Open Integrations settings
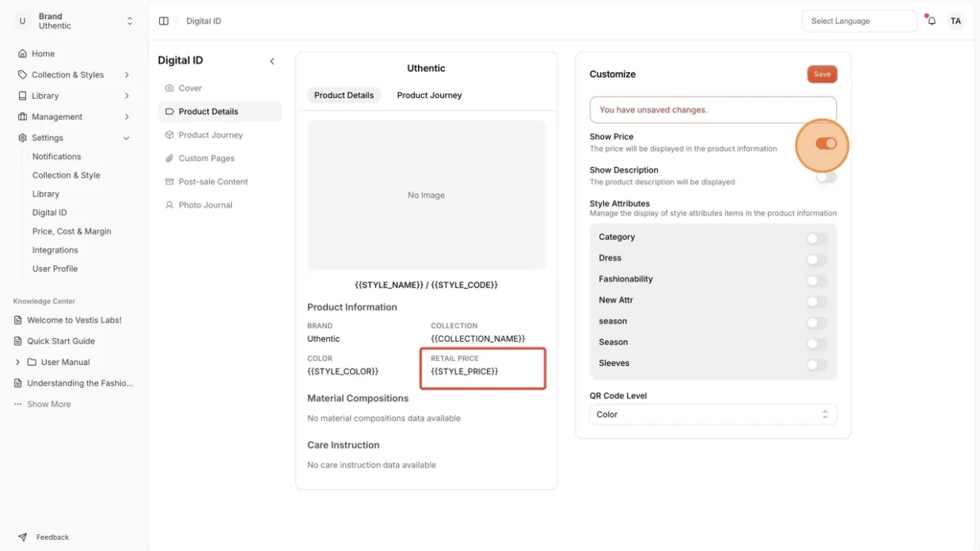This screenshot has width=980, height=551. click(x=55, y=250)
